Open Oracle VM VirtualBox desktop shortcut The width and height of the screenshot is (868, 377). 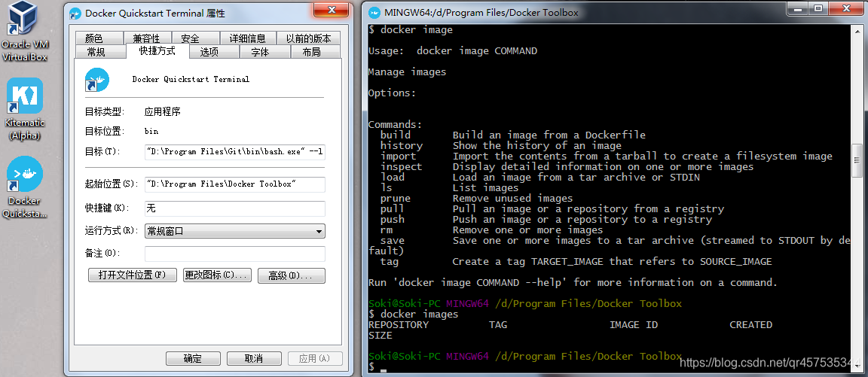tap(24, 32)
